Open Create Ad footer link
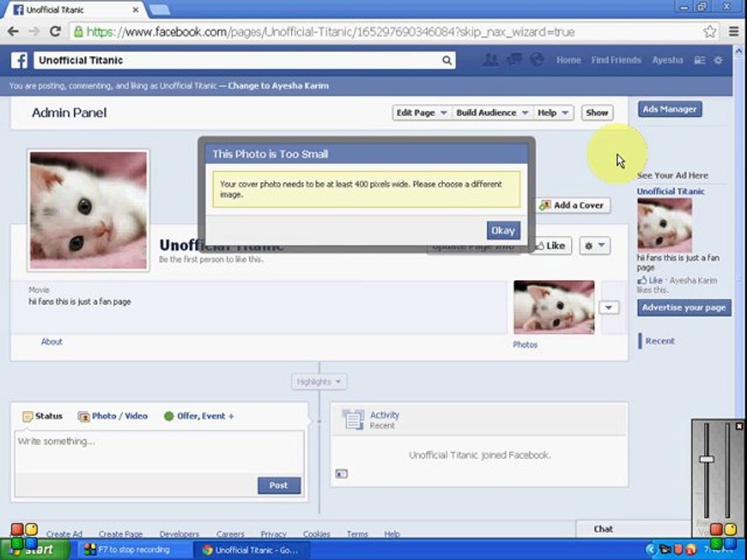This screenshot has width=747, height=560. tap(65, 534)
